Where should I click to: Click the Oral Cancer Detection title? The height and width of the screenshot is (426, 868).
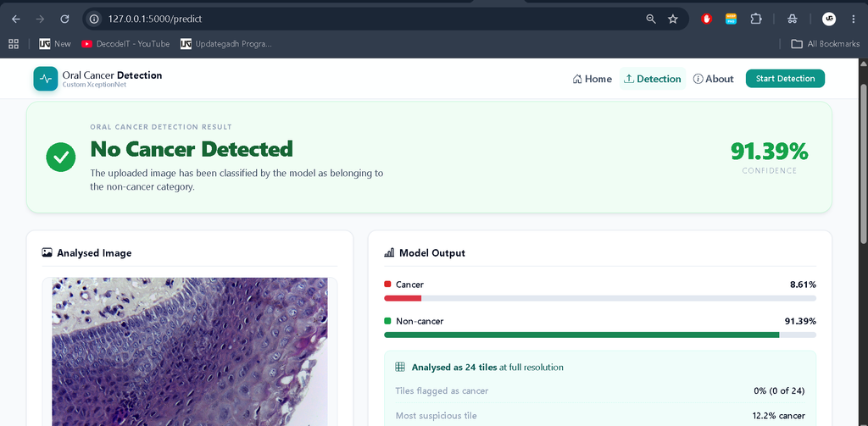coord(113,75)
